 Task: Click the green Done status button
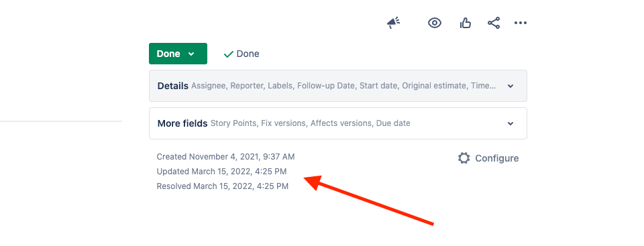coord(178,54)
